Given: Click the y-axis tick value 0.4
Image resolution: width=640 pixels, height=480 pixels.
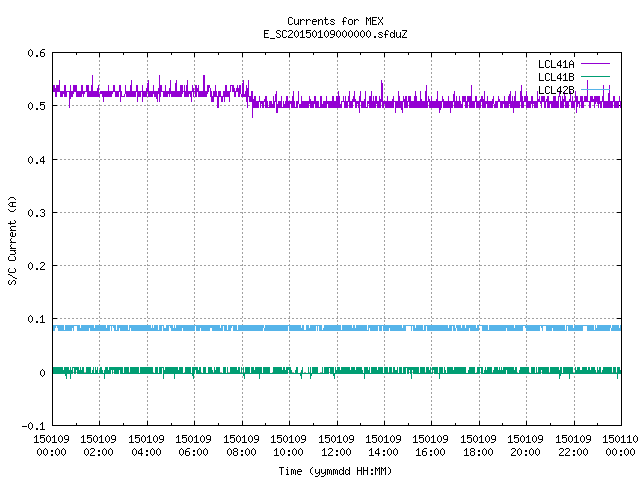Looking at the screenshot, I should [36, 160].
